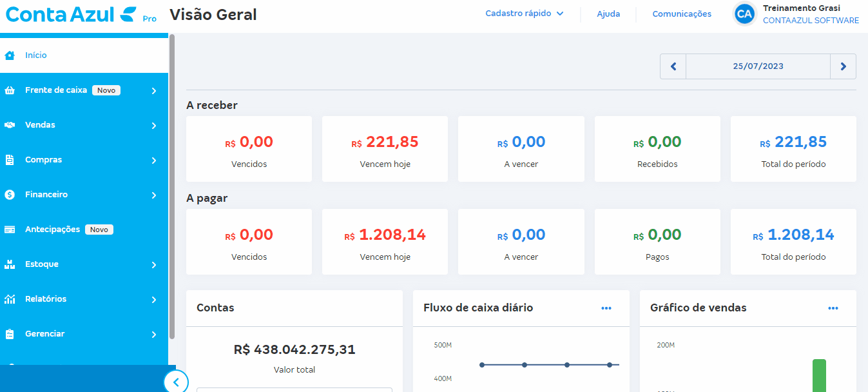Expand Financeiro submenu chevron
This screenshot has width=868, height=392.
(x=154, y=195)
